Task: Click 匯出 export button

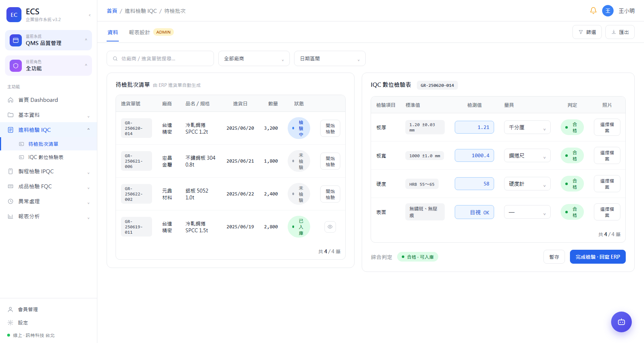Action: pos(620,32)
